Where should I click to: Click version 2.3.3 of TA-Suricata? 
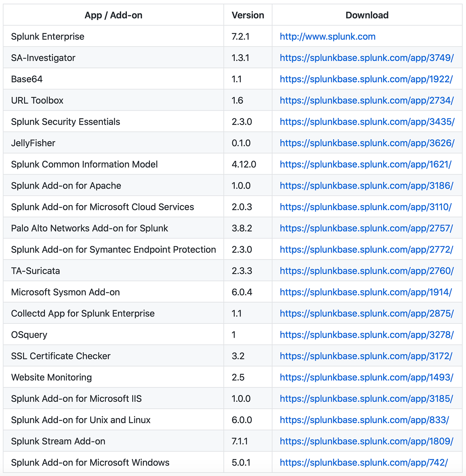point(242,271)
